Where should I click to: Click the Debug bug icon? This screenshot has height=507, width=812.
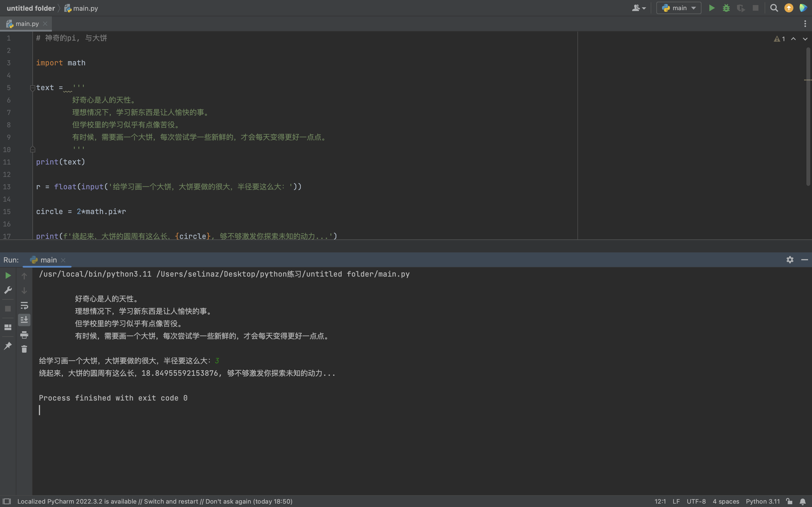[726, 8]
